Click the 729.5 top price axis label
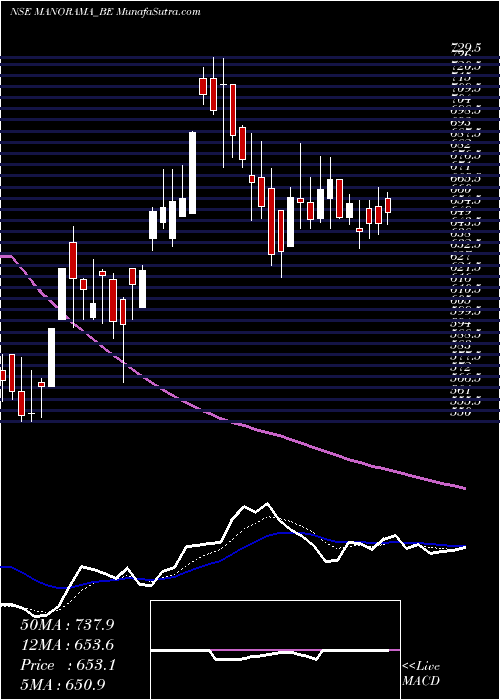 [x=466, y=47]
